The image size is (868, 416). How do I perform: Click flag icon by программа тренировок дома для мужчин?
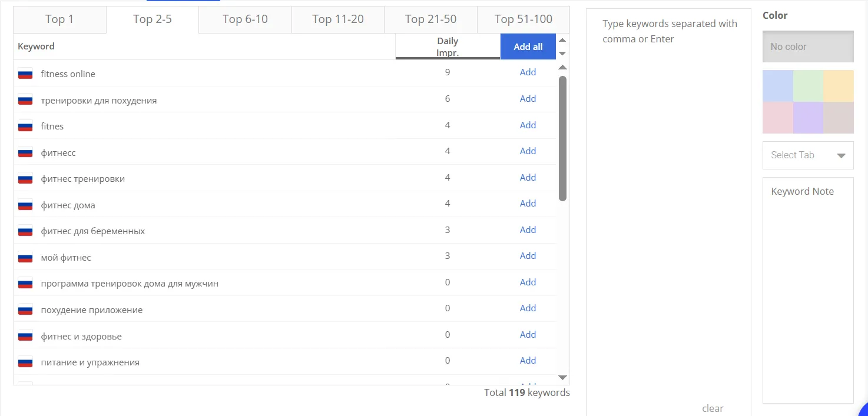tap(25, 284)
